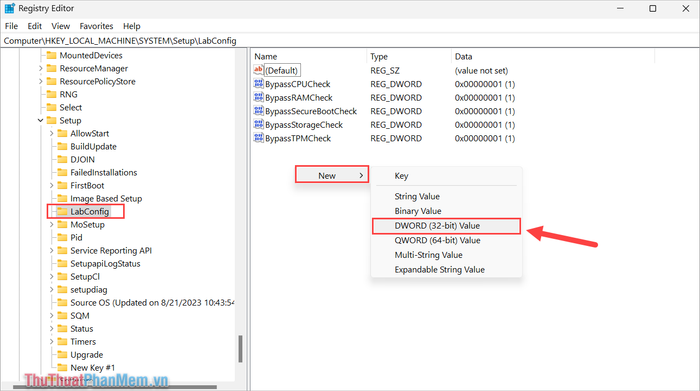Expand the SQM tree node
The width and height of the screenshot is (700, 391).
pyautogui.click(x=51, y=316)
